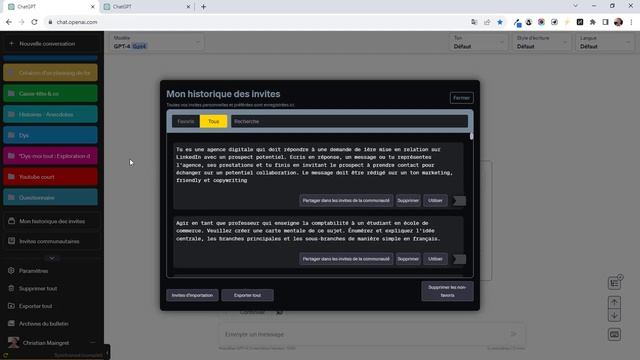
Task: Click the Mon historique des invites sidebar icon
Action: tap(11, 221)
